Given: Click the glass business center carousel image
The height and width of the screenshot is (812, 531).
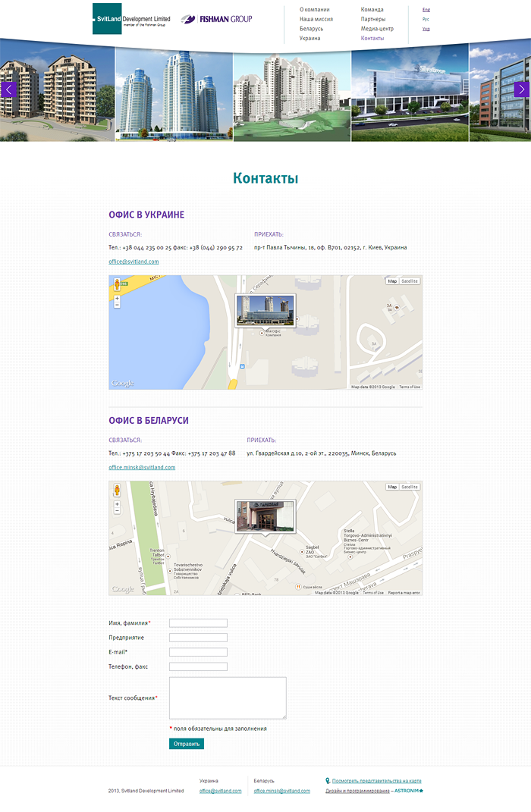Looking at the screenshot, I should coord(410,95).
